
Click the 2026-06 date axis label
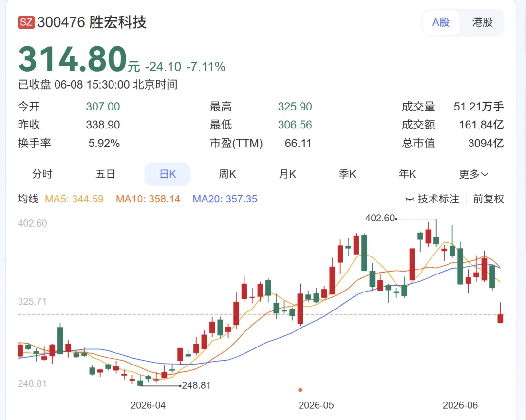pos(460,405)
